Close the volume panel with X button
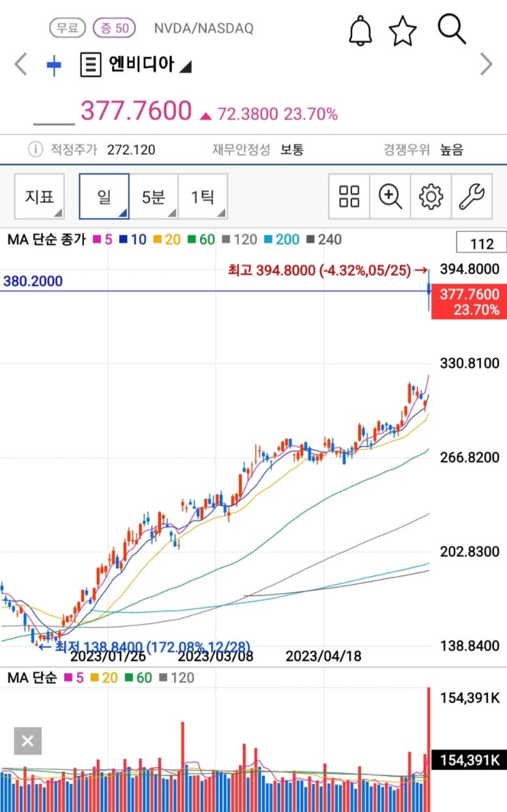This screenshot has width=507, height=812. click(28, 741)
